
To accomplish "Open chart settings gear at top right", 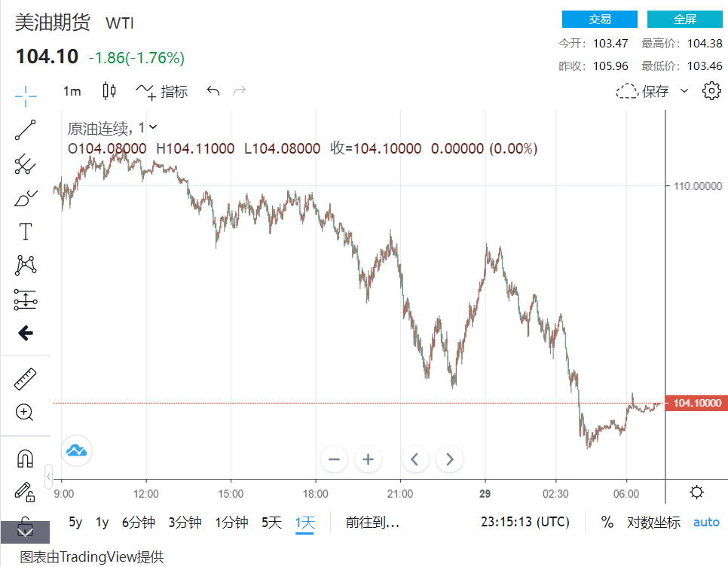I will point(711,91).
